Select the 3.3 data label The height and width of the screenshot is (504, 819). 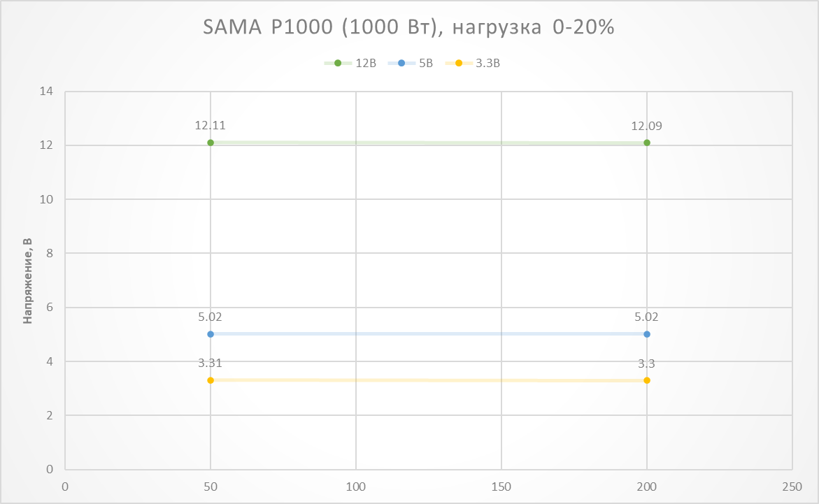pyautogui.click(x=646, y=363)
